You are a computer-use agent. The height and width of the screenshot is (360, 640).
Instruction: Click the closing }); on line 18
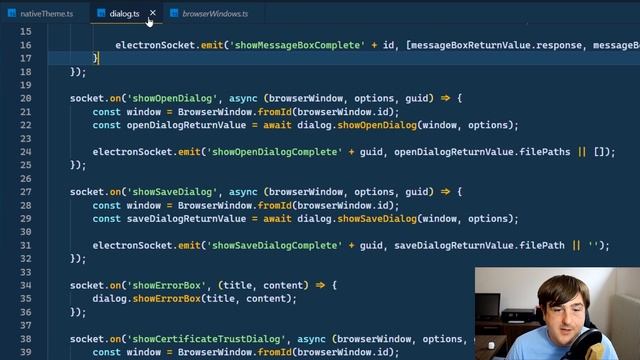click(78, 72)
